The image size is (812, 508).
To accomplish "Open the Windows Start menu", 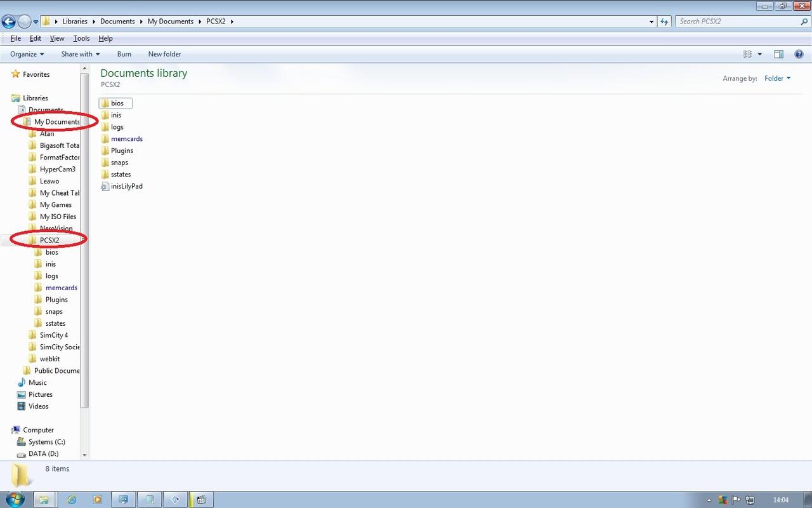I will (14, 499).
